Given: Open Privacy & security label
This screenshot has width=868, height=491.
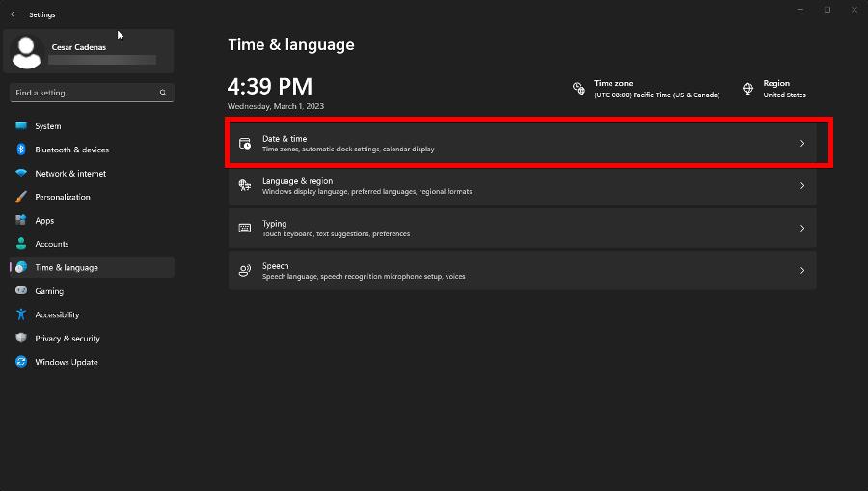Looking at the screenshot, I should point(68,339).
